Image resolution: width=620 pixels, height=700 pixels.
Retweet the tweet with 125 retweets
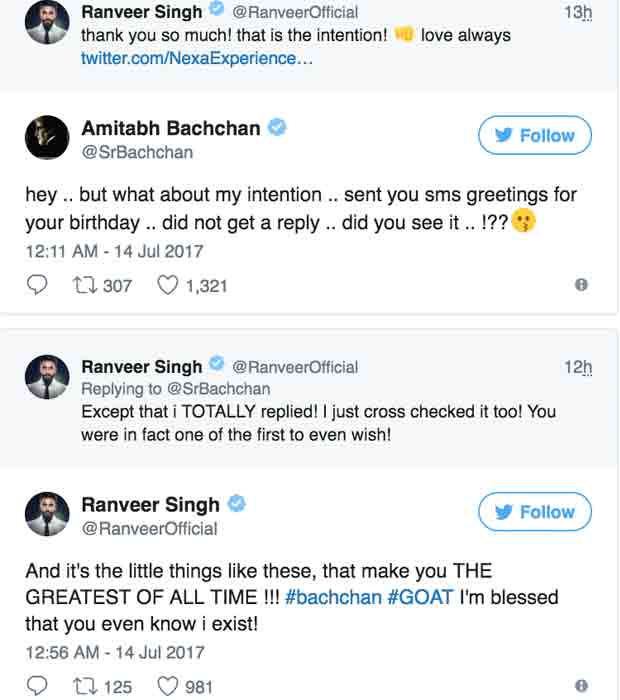coord(86,686)
